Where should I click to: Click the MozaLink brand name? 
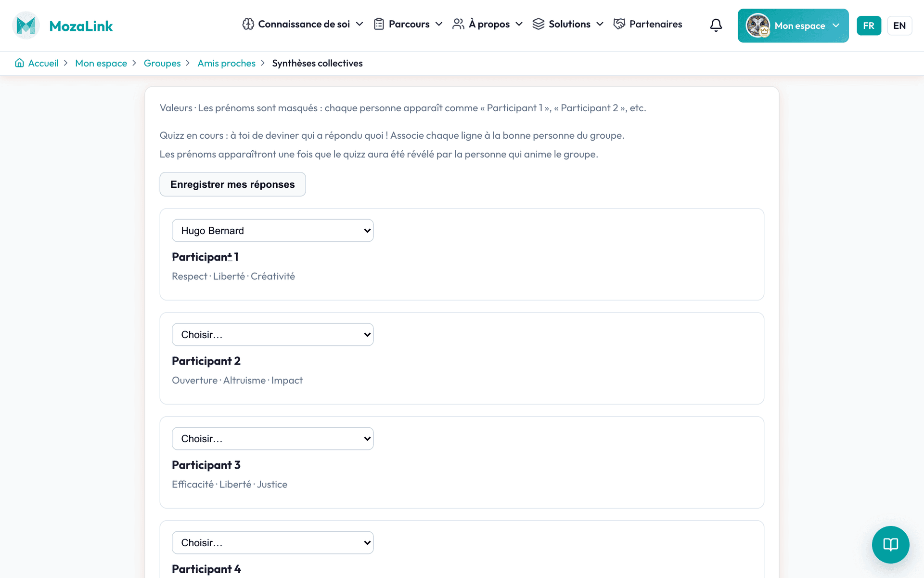pyautogui.click(x=81, y=26)
